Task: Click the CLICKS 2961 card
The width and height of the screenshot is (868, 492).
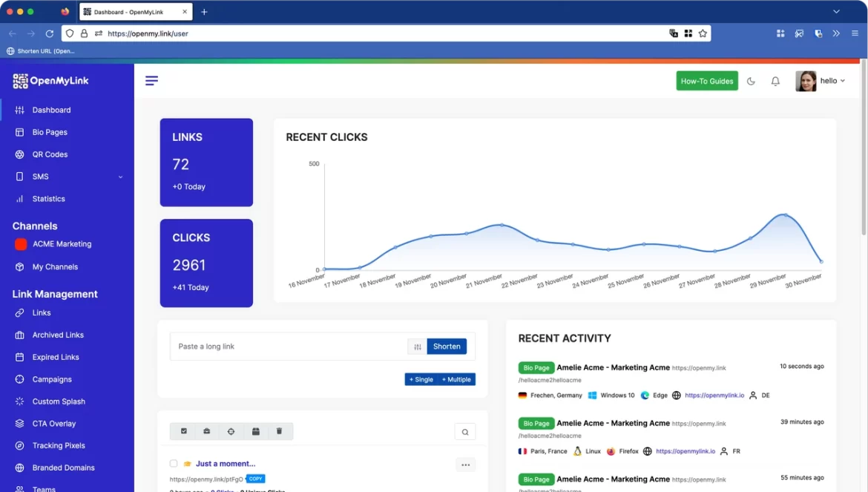Action: tap(206, 263)
